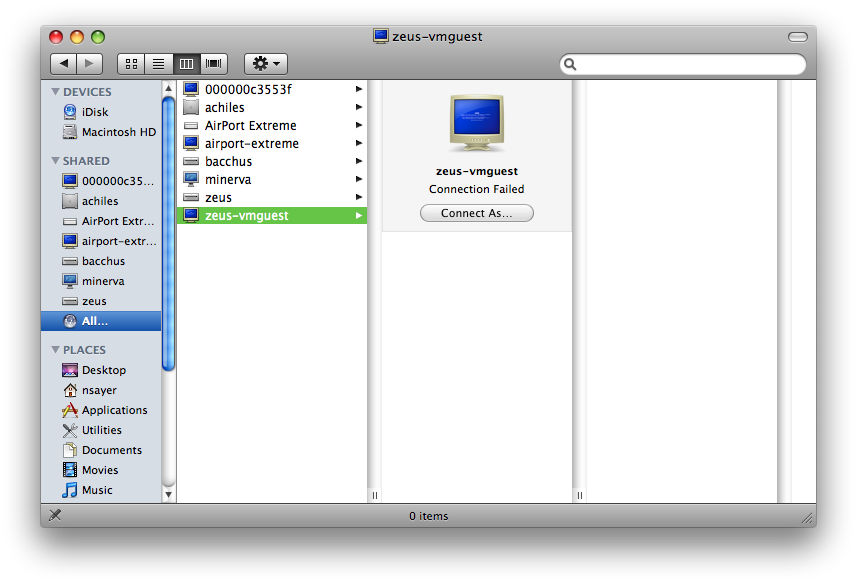Open Movies from the sidebar
Image resolution: width=857 pixels, height=583 pixels.
point(101,470)
